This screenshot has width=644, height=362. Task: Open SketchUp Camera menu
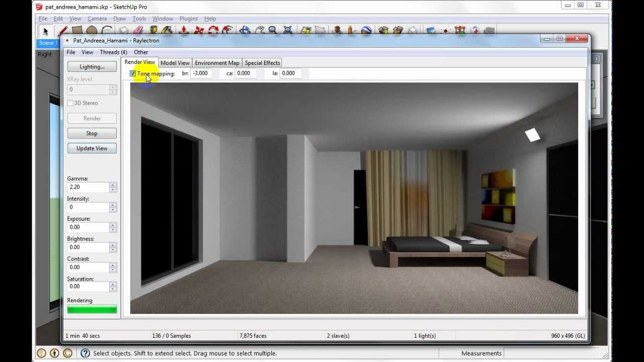[x=97, y=19]
